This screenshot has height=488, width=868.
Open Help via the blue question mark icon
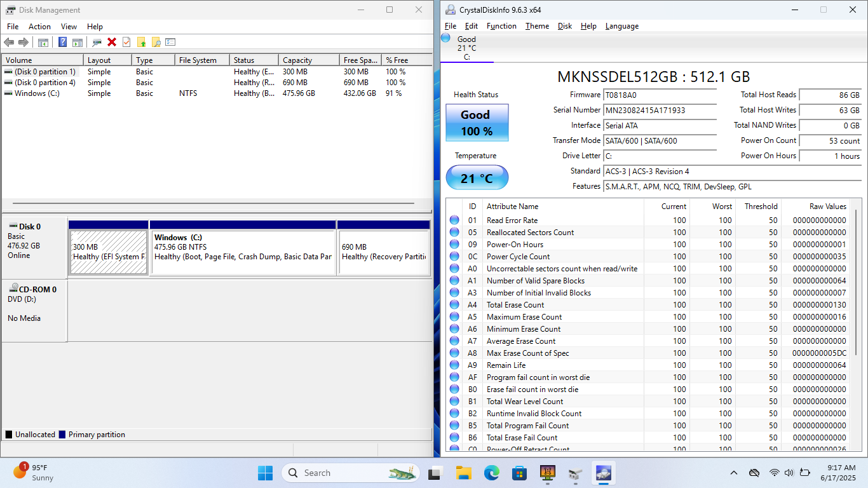point(62,42)
